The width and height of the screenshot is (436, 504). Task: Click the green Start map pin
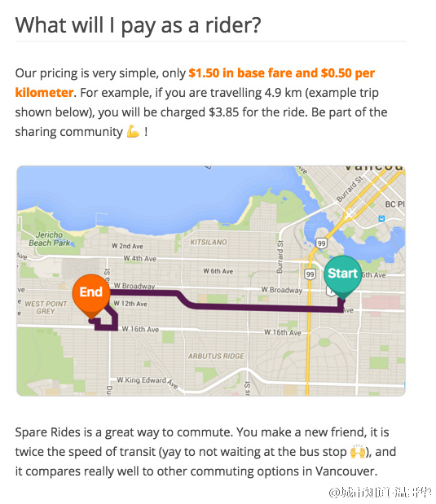(342, 277)
